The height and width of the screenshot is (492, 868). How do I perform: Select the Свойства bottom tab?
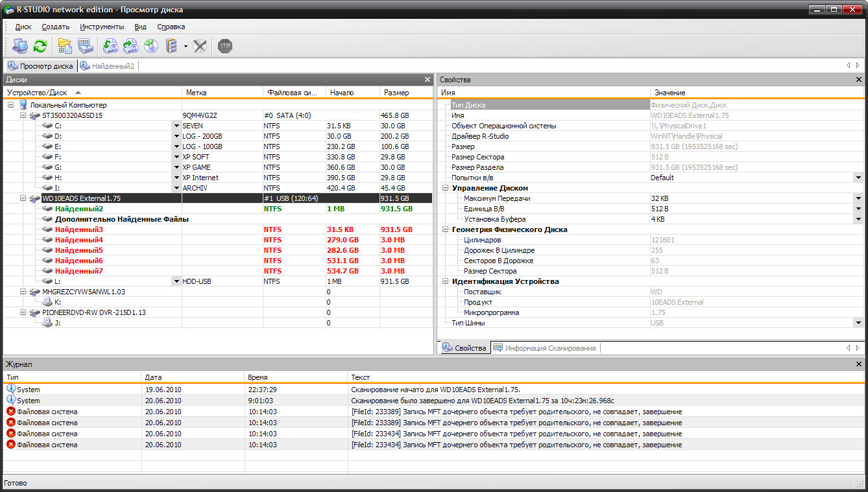pos(464,348)
